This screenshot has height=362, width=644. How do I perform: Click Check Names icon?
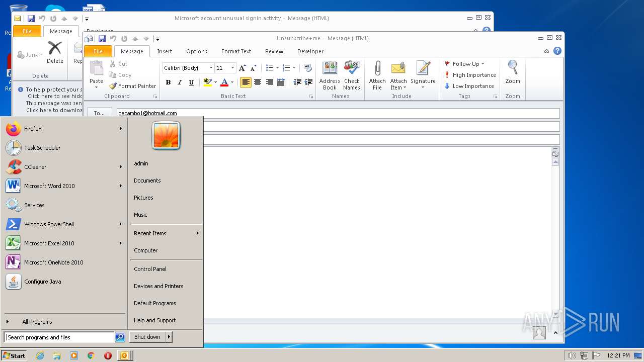(x=352, y=75)
